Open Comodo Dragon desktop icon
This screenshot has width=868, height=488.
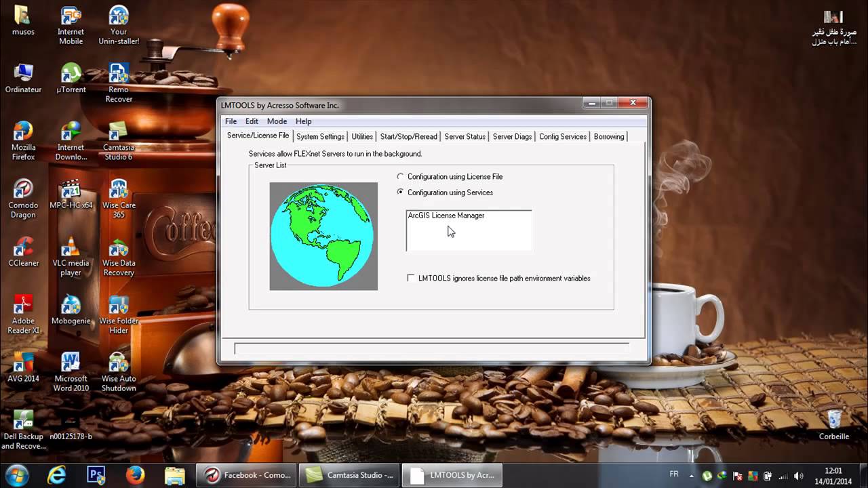tap(23, 199)
